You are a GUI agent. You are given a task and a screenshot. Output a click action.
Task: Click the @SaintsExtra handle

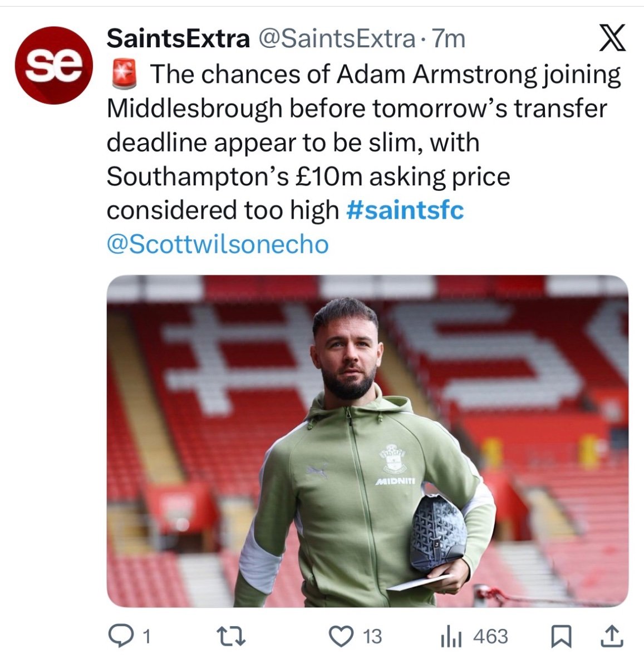point(335,39)
